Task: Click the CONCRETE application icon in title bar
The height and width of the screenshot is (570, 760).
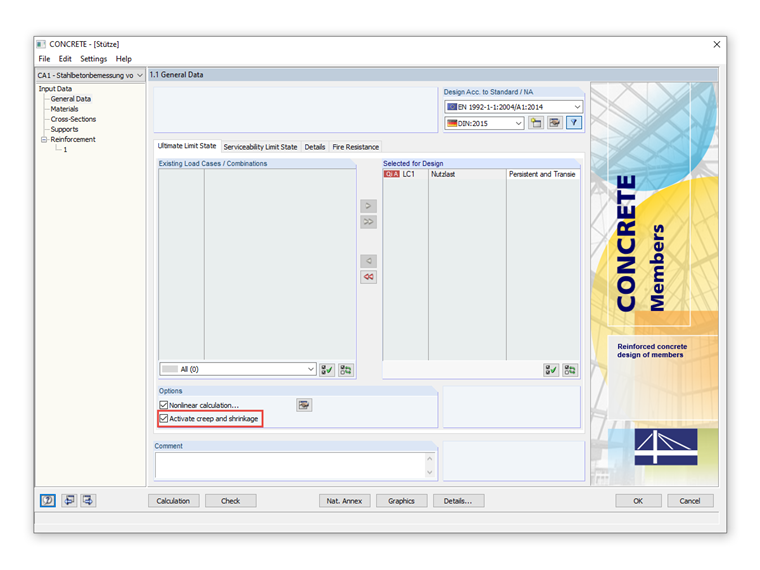Action: (x=41, y=44)
